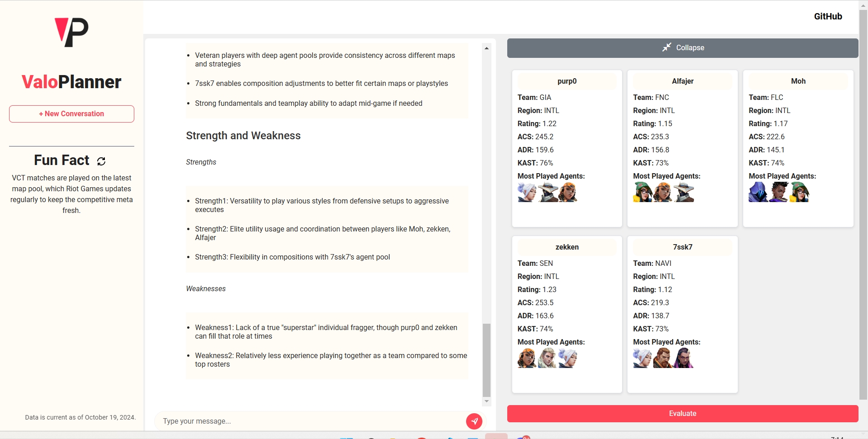Click the Weaknesses subheading

(x=206, y=288)
